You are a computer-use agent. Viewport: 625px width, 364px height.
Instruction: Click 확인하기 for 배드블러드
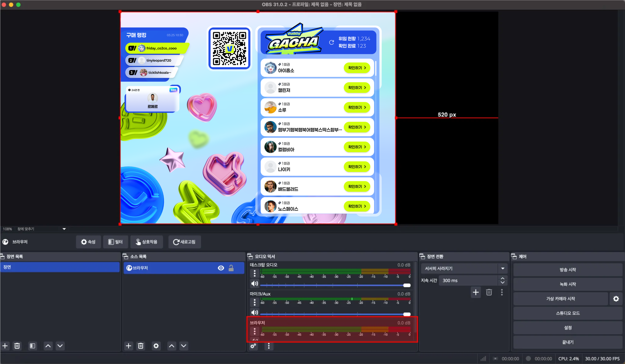tap(357, 187)
